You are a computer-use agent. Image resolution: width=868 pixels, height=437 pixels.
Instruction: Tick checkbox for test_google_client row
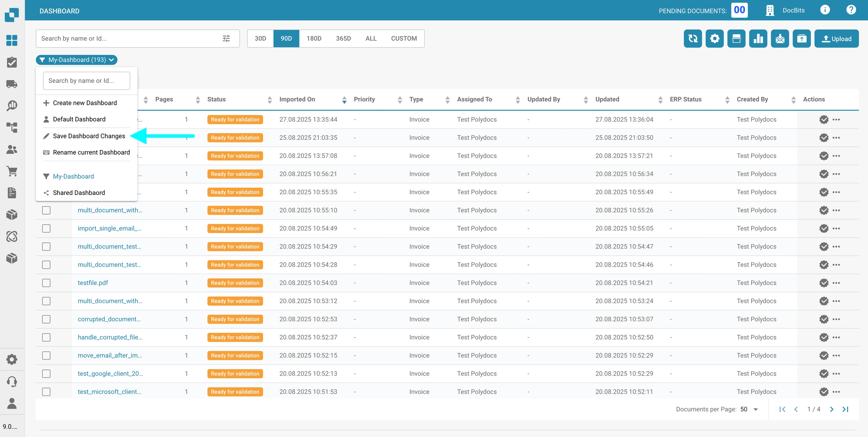[x=46, y=374]
